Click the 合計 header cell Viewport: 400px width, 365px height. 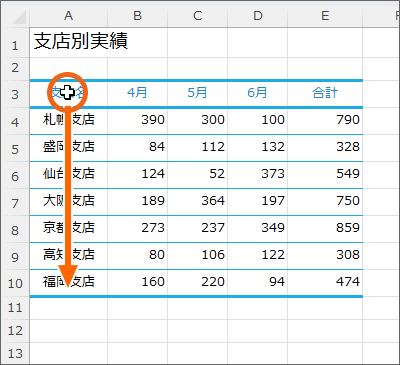(325, 94)
